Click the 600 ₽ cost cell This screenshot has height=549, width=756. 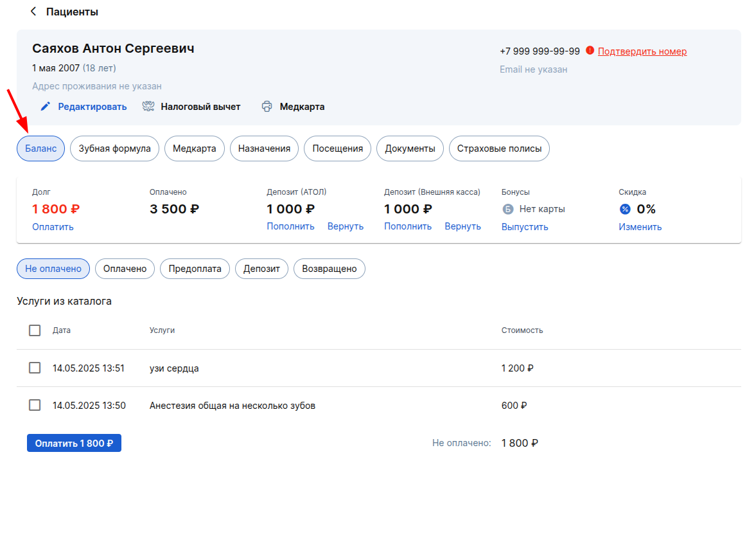coord(514,405)
